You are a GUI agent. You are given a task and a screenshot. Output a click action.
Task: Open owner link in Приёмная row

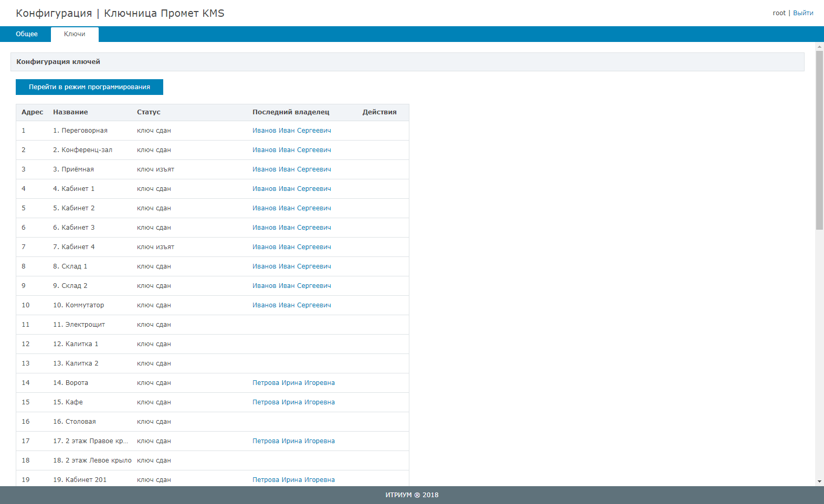click(292, 169)
